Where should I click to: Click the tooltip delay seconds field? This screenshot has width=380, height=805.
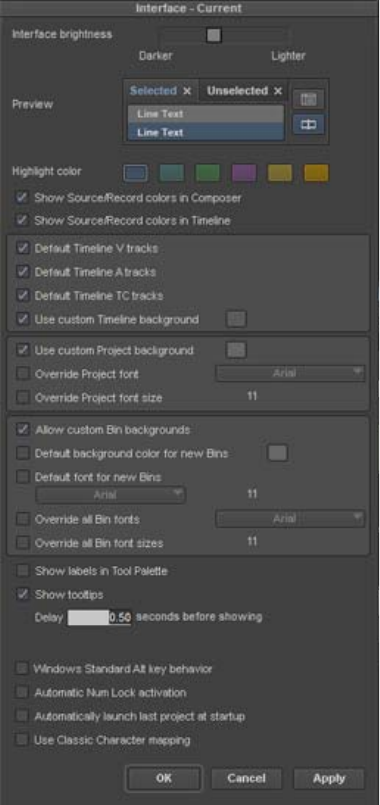pos(100,617)
